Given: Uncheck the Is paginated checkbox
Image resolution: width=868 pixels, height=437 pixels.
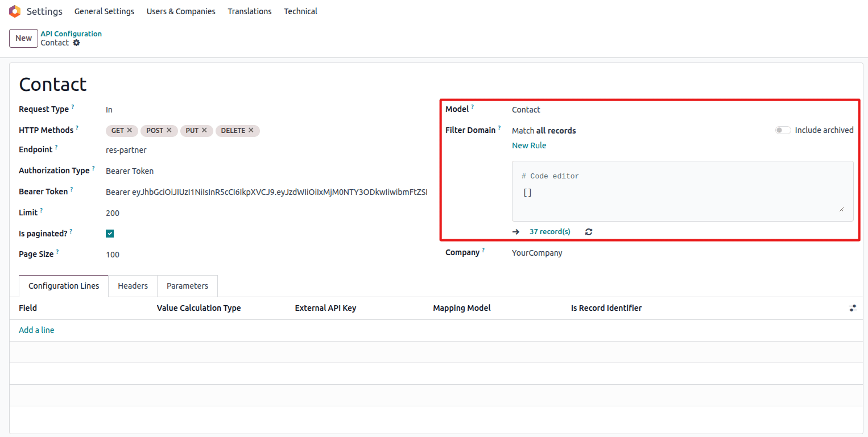Looking at the screenshot, I should tap(110, 234).
